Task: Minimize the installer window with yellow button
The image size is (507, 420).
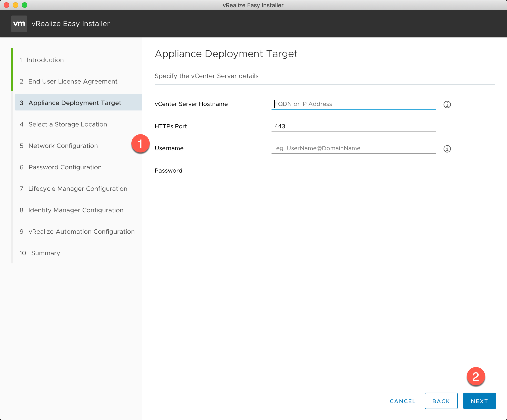Action: point(16,5)
